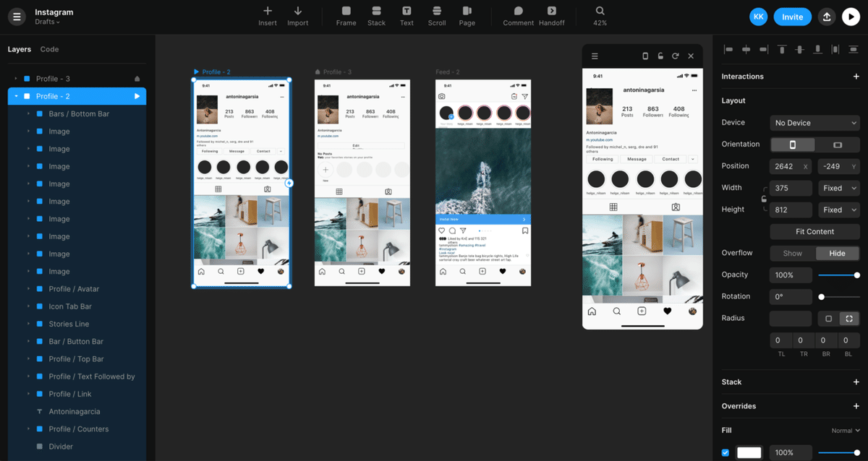Select landscape orientation
The width and height of the screenshot is (868, 461).
(838, 145)
